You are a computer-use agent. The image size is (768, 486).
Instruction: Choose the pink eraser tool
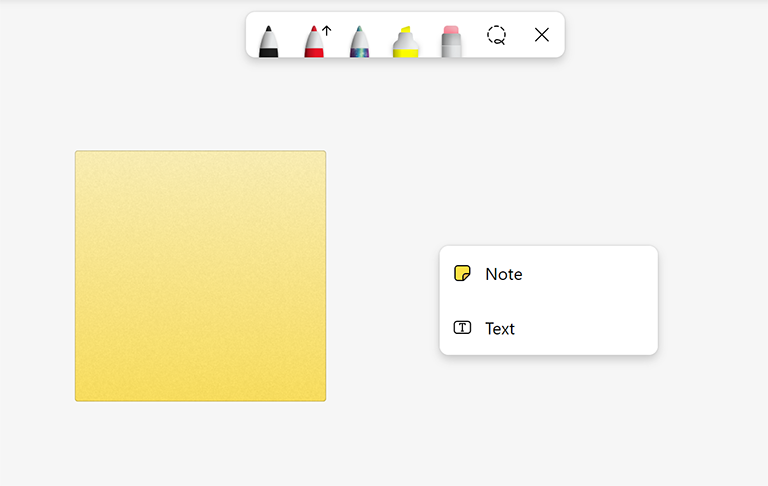tap(451, 41)
